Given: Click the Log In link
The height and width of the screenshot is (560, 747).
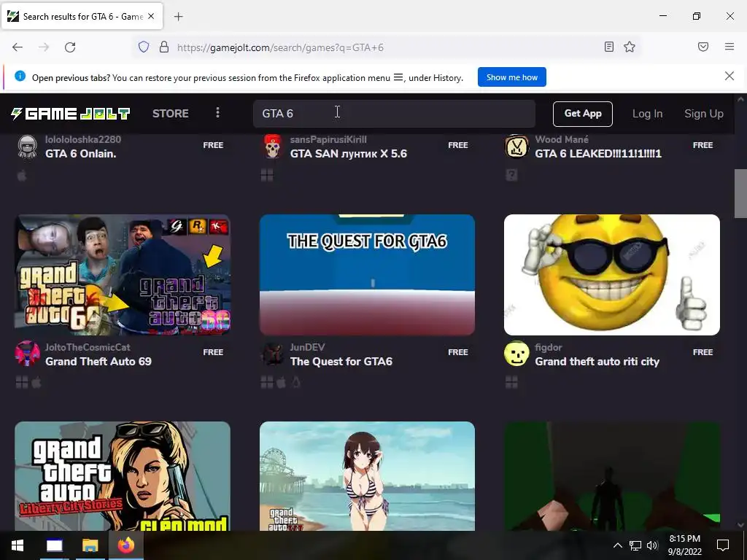Looking at the screenshot, I should coord(647,114).
